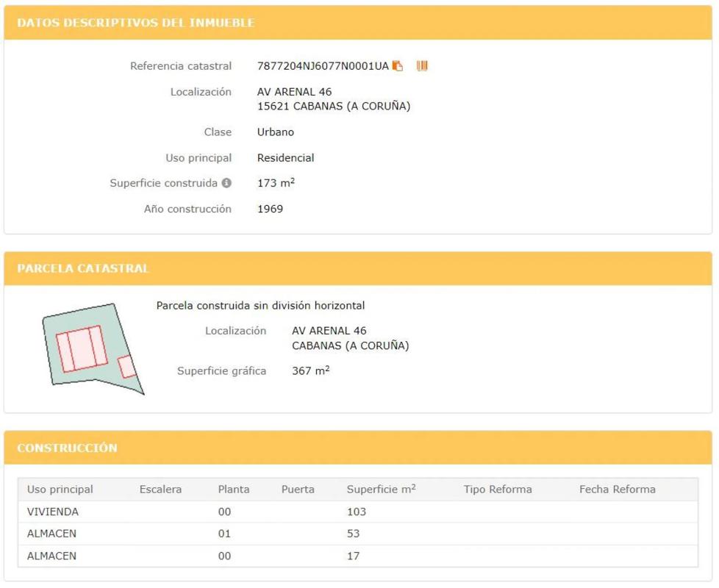Click the construction year value 1969

tap(270, 209)
